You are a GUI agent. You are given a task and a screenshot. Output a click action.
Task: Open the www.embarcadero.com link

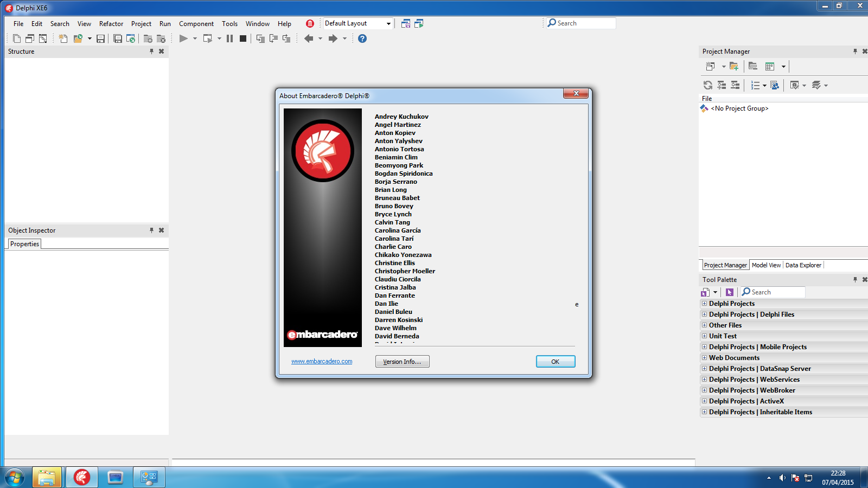click(322, 362)
